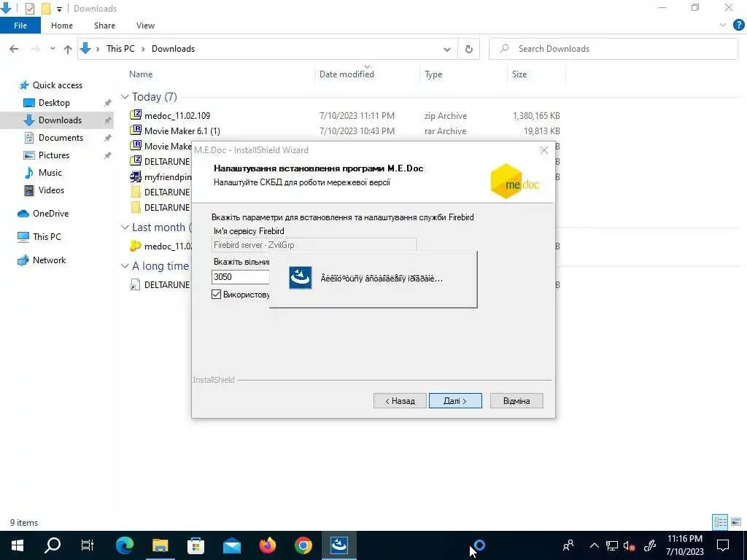Image resolution: width=747 pixels, height=560 pixels.
Task: Show hidden system tray icons
Action: (594, 545)
